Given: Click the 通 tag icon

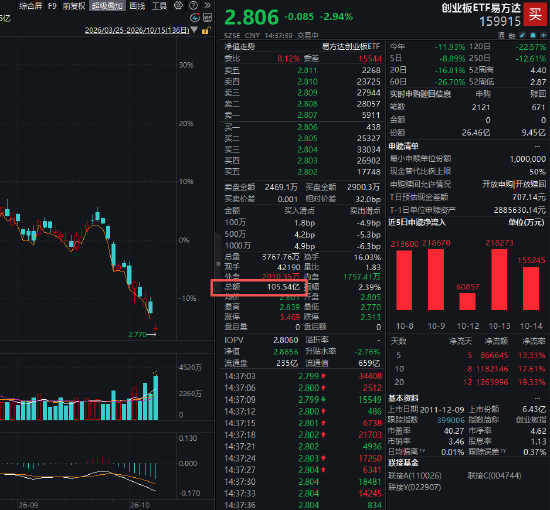Looking at the screenshot, I should pyautogui.click(x=502, y=35).
